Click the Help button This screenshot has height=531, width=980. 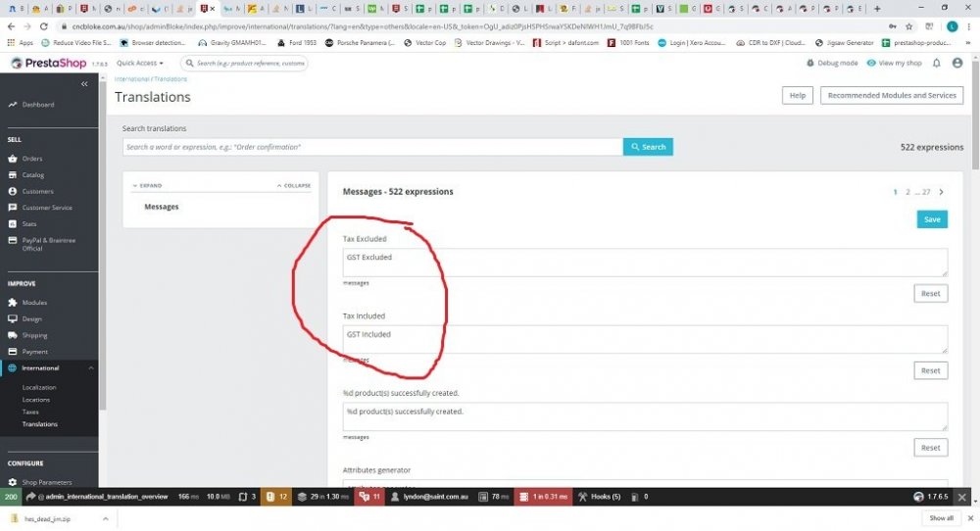tap(797, 96)
